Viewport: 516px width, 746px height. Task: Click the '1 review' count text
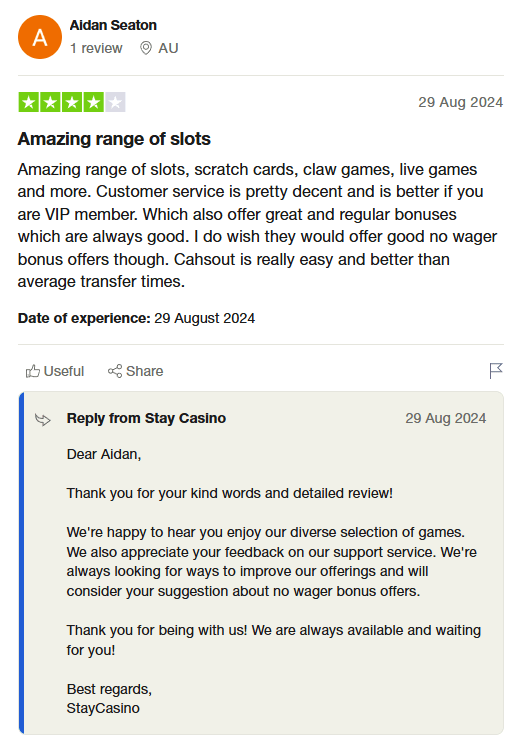point(96,48)
